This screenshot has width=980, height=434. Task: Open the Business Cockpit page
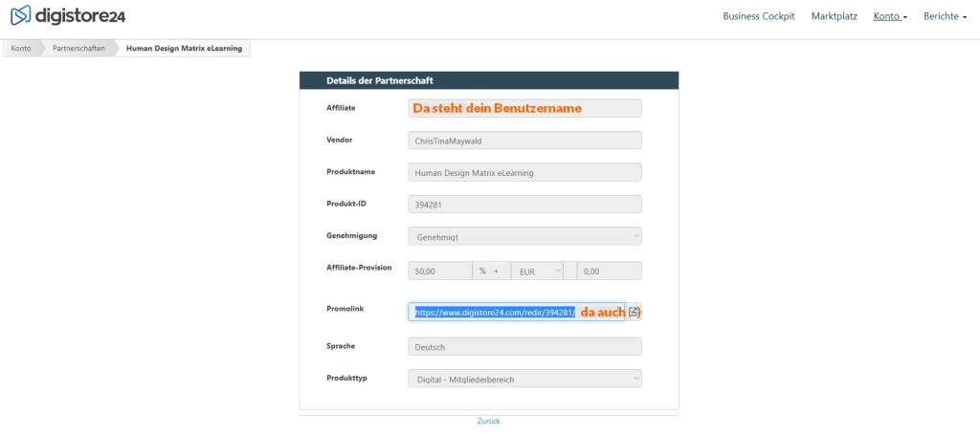(758, 16)
